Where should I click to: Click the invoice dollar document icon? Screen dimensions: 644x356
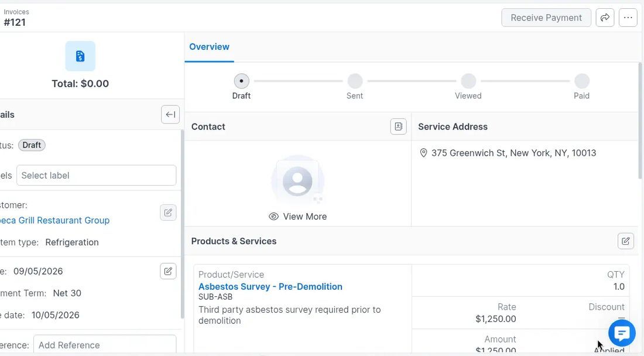80,56
